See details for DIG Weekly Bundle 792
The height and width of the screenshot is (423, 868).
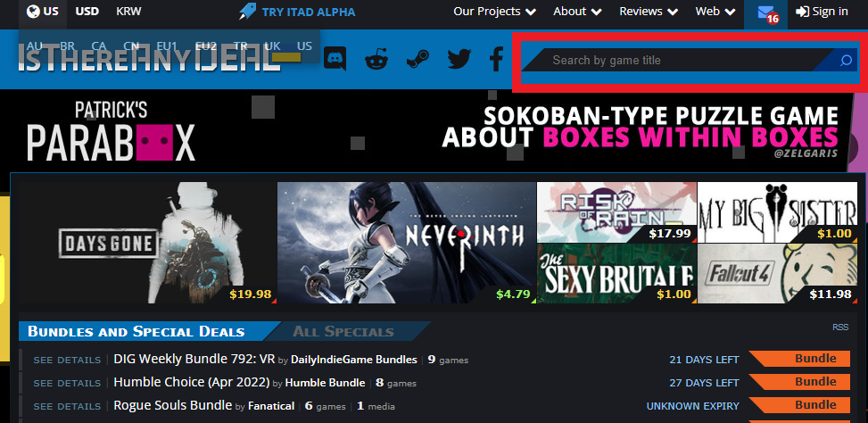pos(67,360)
